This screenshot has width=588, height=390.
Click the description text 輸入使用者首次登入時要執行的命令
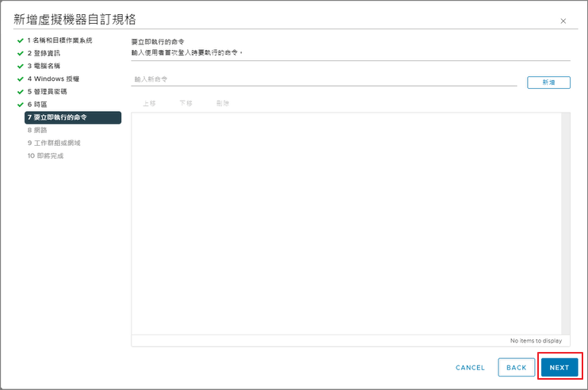(187, 52)
